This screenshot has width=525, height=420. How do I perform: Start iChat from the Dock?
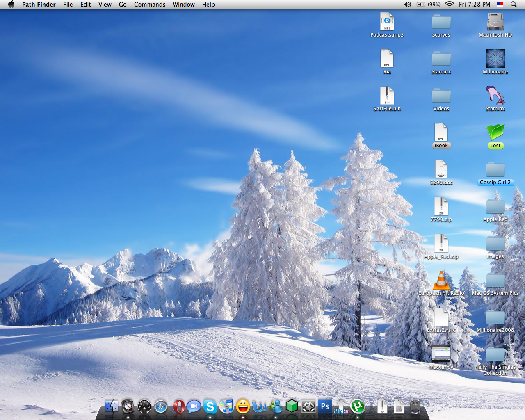point(194,406)
